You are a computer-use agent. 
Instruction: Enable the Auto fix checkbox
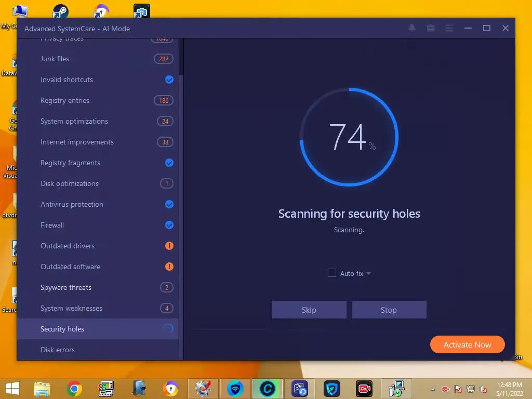point(332,273)
